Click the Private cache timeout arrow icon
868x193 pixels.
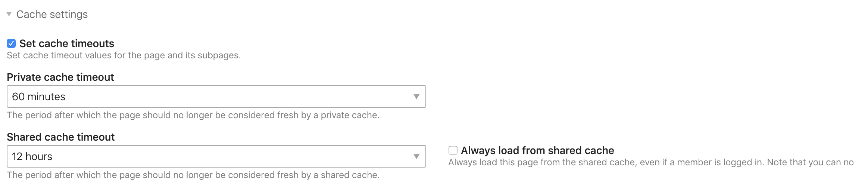[x=416, y=96]
